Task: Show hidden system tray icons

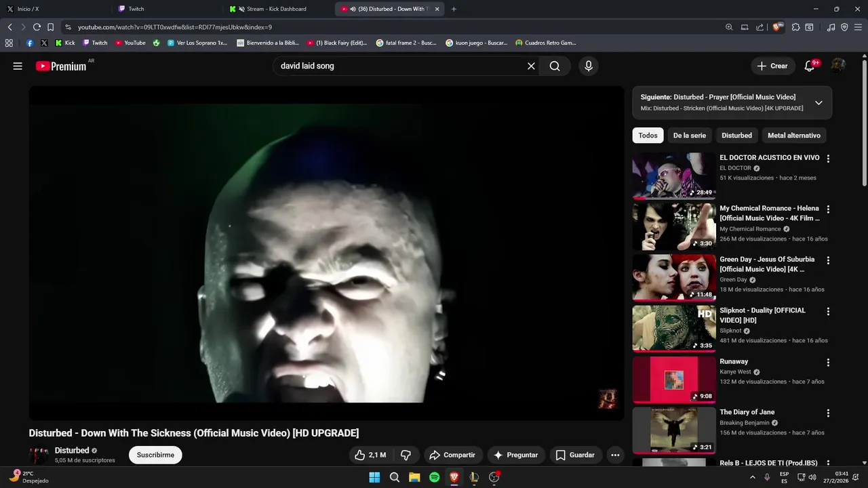Action: pos(752,477)
